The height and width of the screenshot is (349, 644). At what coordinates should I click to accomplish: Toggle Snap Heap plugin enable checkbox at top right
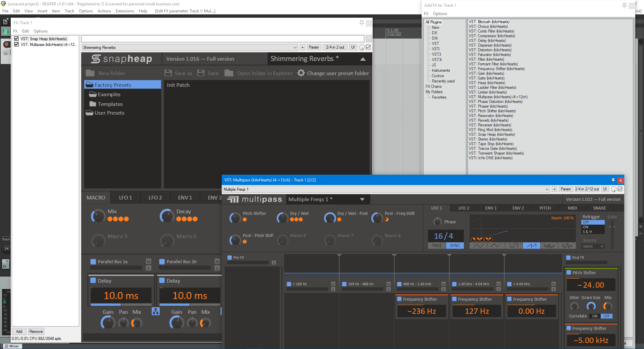(368, 47)
